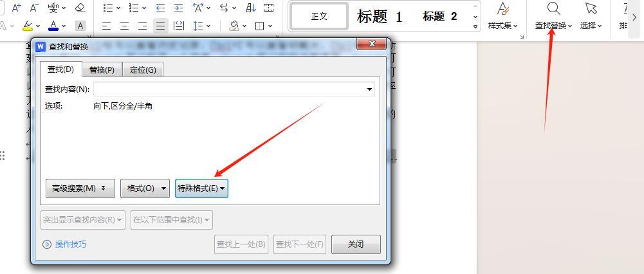Open shading color dropdown arrow
644x274 pixels.
coord(244,26)
